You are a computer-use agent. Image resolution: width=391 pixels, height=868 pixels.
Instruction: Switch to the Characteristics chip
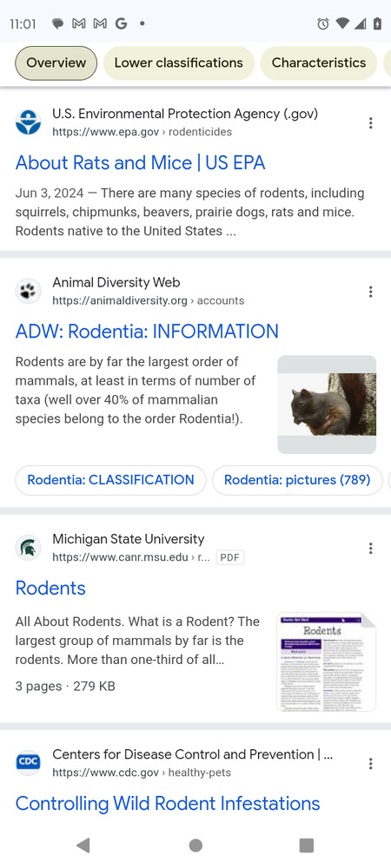pos(319,63)
